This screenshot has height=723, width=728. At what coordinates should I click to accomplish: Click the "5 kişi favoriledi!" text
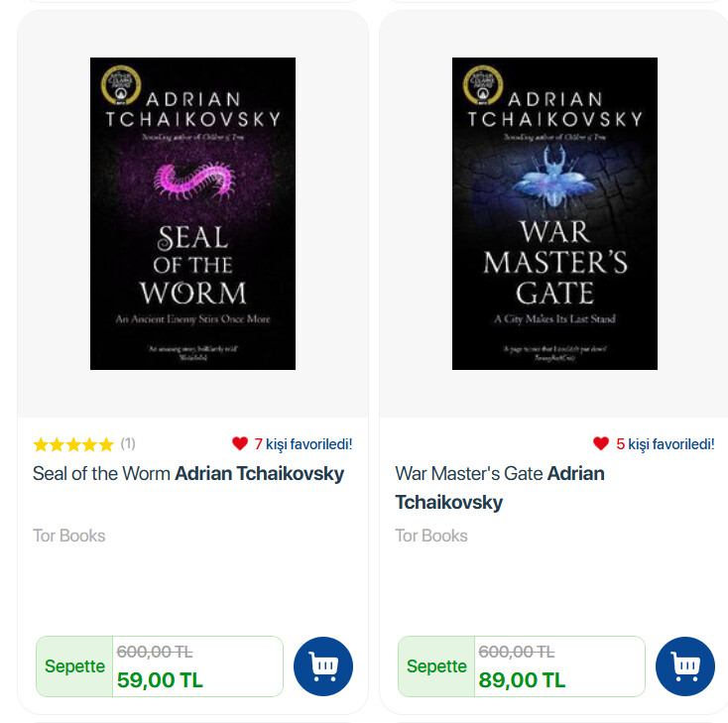(666, 443)
